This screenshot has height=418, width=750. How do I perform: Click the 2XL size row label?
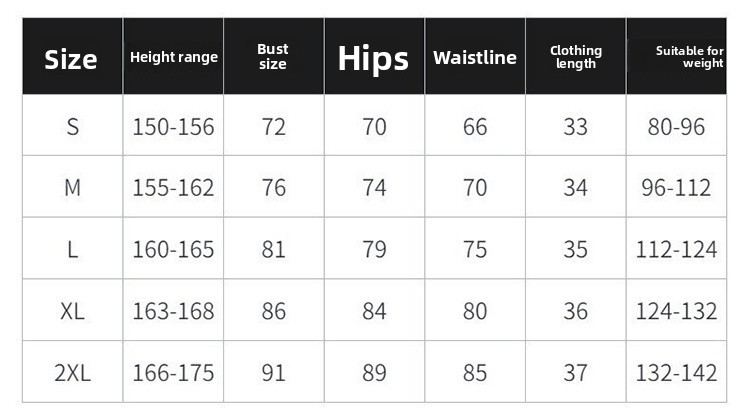[73, 373]
